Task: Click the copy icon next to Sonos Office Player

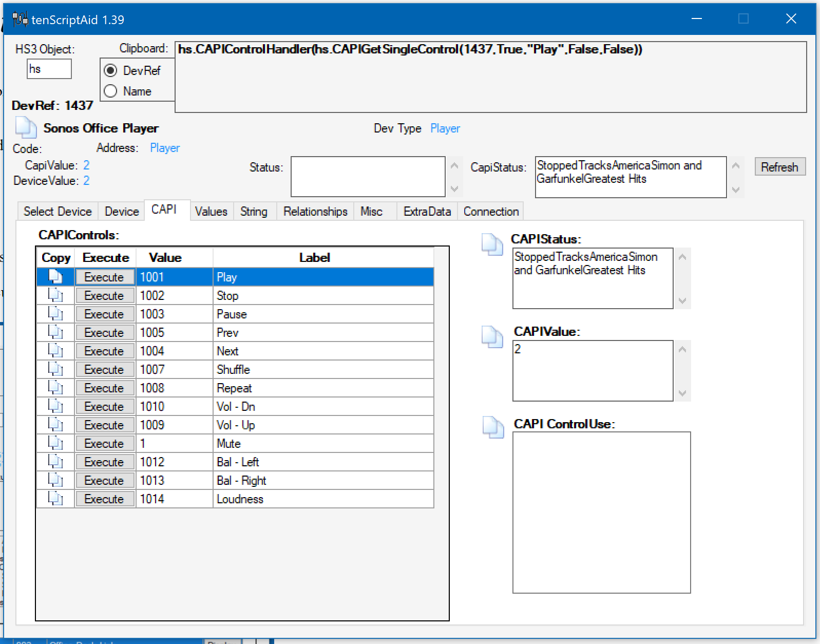Action: tap(26, 128)
